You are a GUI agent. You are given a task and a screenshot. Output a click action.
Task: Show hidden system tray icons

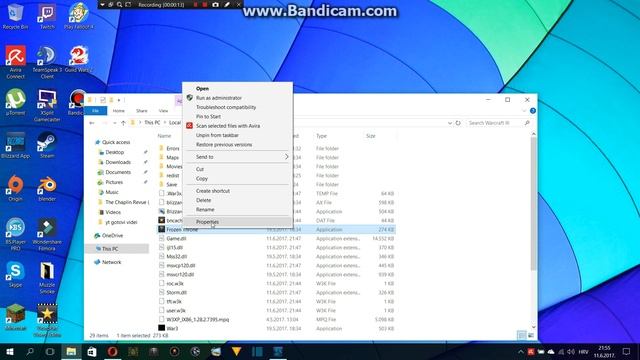[x=520, y=352]
